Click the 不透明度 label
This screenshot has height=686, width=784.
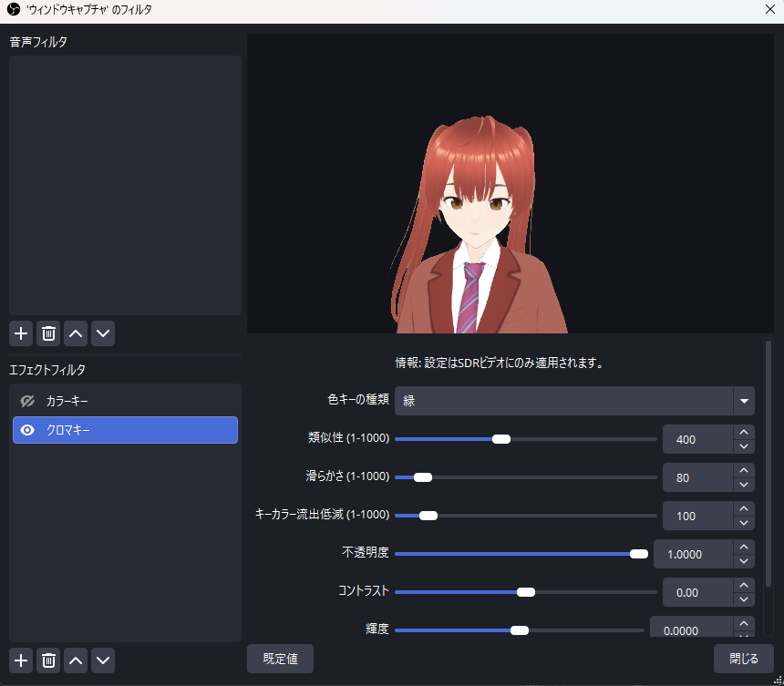[x=365, y=552]
